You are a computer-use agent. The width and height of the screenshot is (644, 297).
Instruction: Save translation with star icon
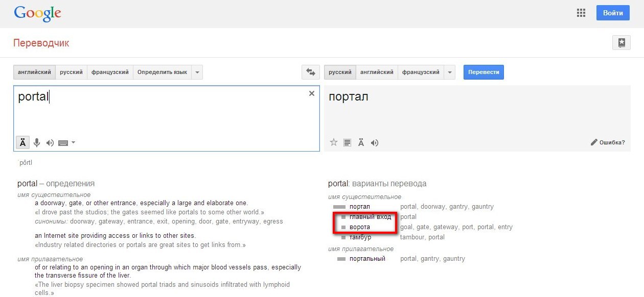(334, 142)
